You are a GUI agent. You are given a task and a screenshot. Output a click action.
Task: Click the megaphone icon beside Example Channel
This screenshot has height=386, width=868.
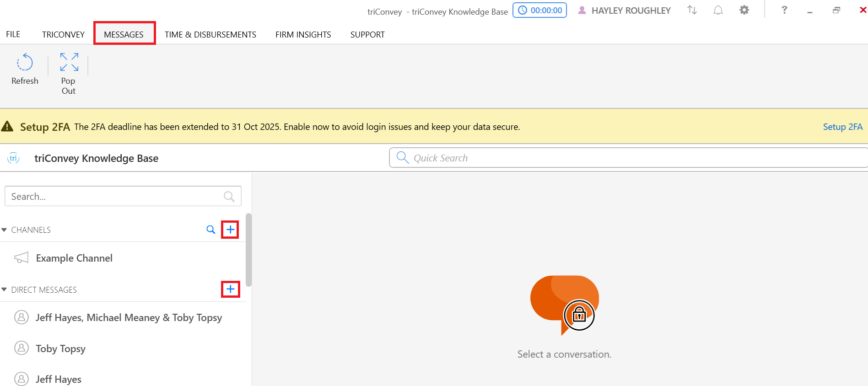22,258
